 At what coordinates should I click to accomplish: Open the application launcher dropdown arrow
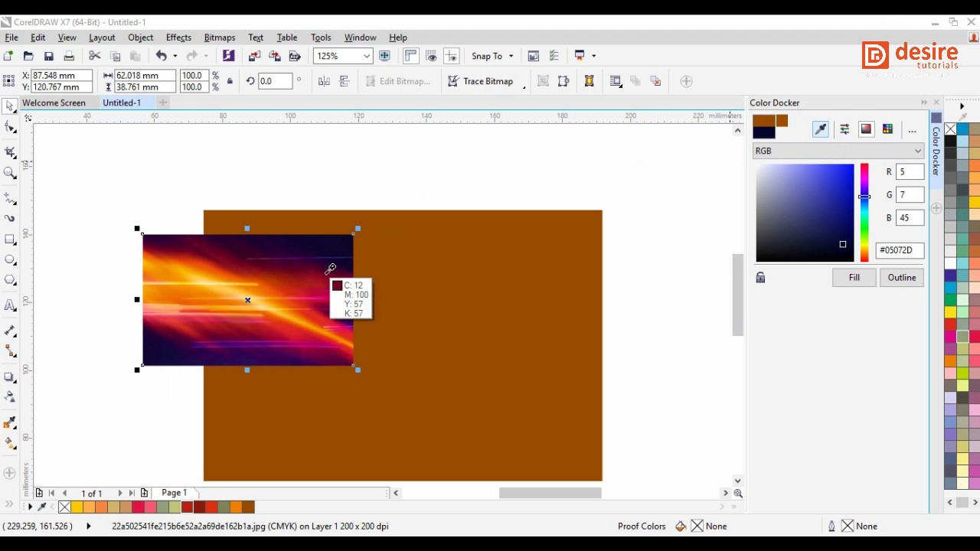(593, 56)
